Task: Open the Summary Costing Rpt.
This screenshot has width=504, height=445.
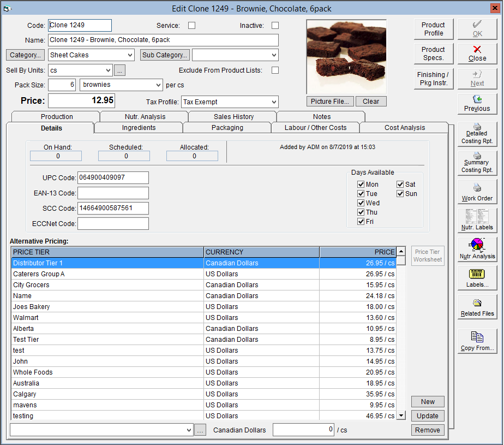Action: coord(477,163)
